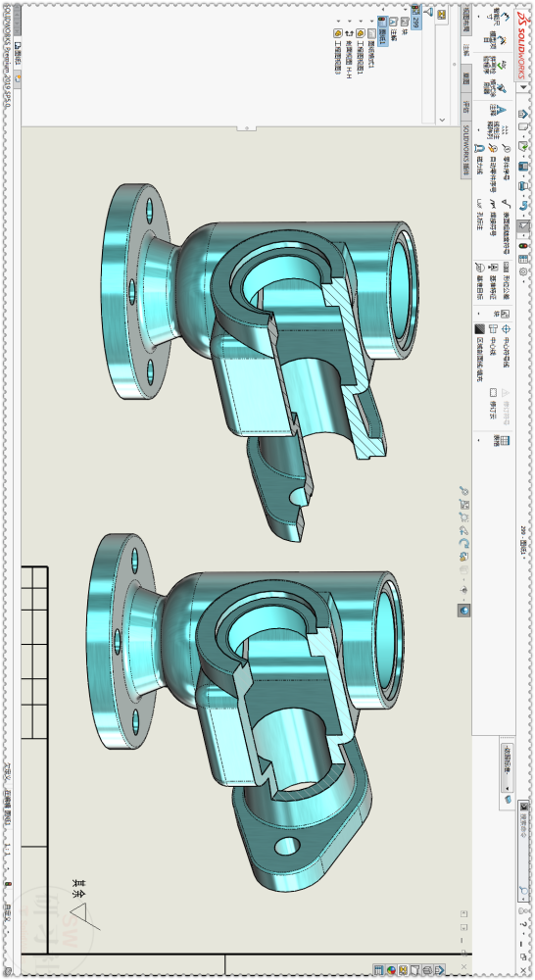Click the feature tree panel collapse handle
This screenshot has height=980, width=535.
(246, 128)
